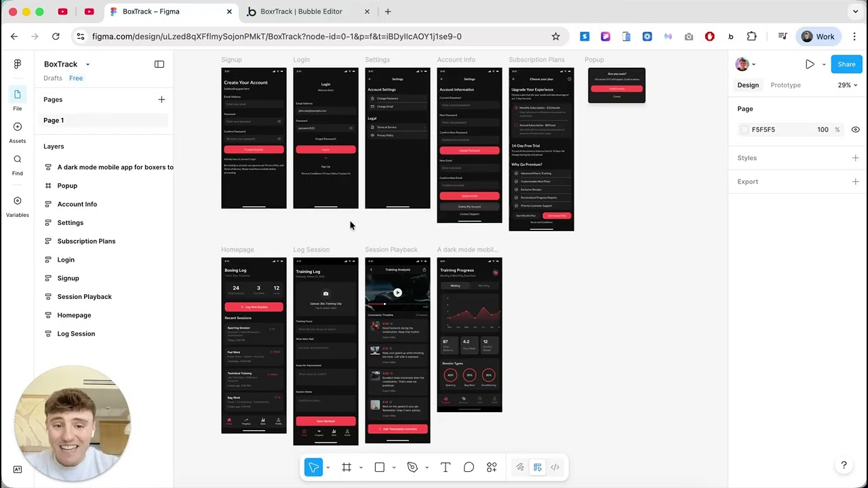The image size is (868, 488).
Task: View site information icon in address bar
Action: pos(80,37)
